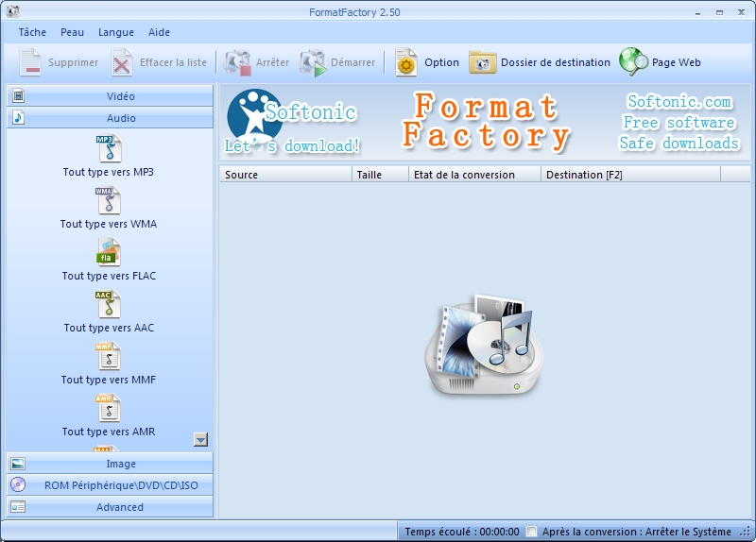Click the Supprimer document icon
The height and width of the screenshot is (542, 756).
coord(30,62)
